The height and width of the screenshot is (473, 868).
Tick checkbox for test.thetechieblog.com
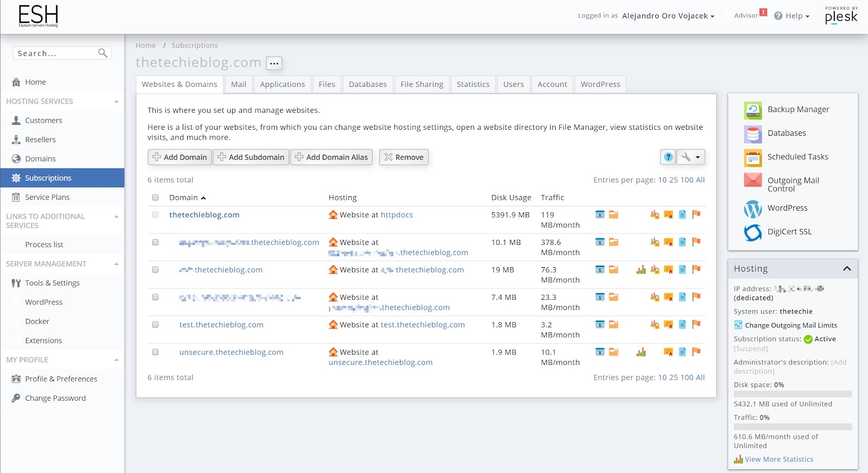click(x=155, y=325)
